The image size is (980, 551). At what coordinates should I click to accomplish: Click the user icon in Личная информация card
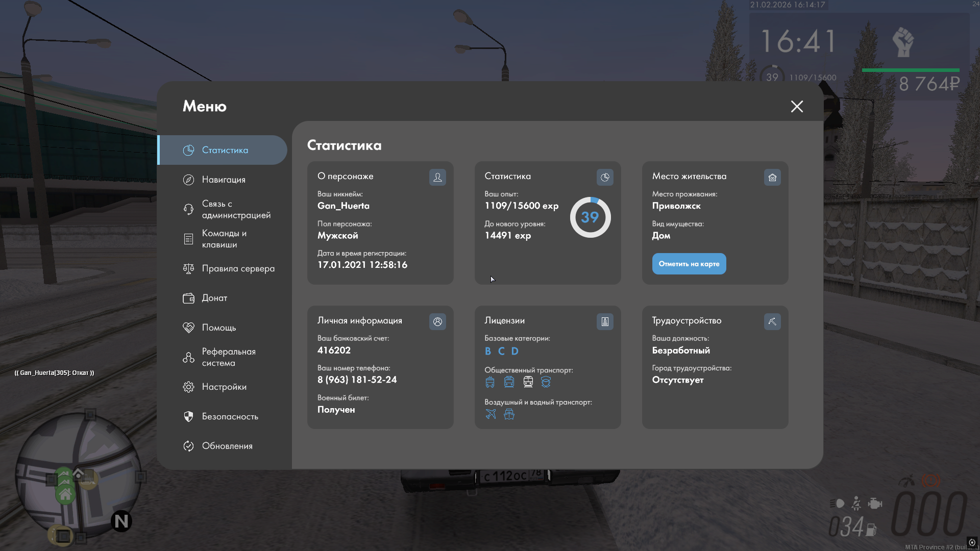point(437,321)
